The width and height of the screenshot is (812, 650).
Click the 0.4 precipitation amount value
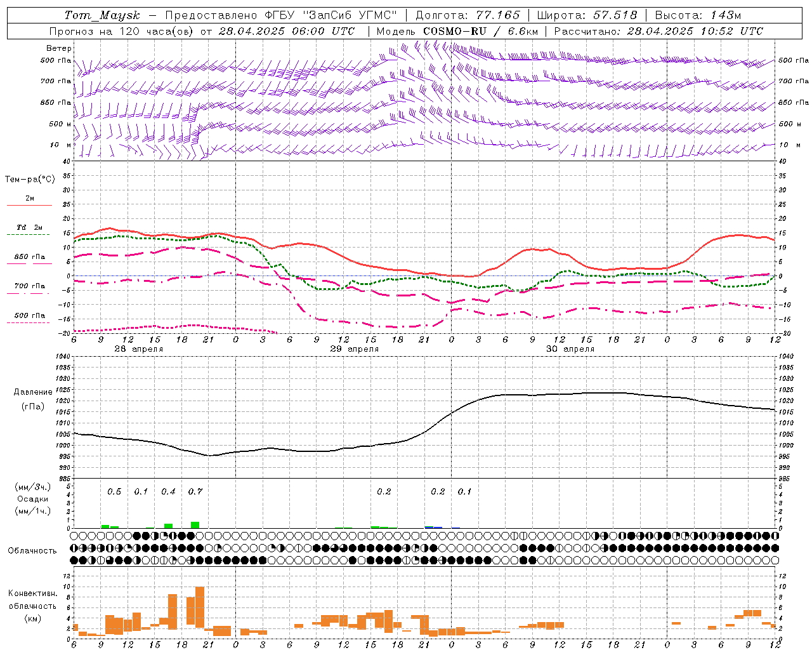point(168,492)
